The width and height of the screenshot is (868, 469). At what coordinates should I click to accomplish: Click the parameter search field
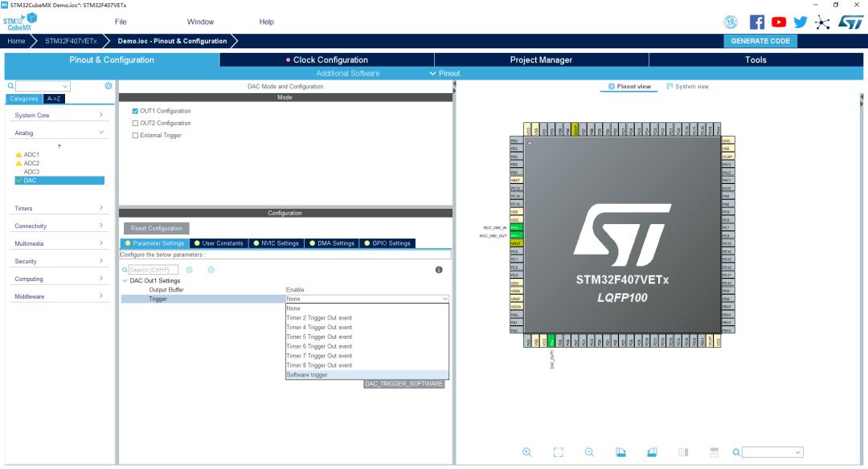(x=153, y=270)
